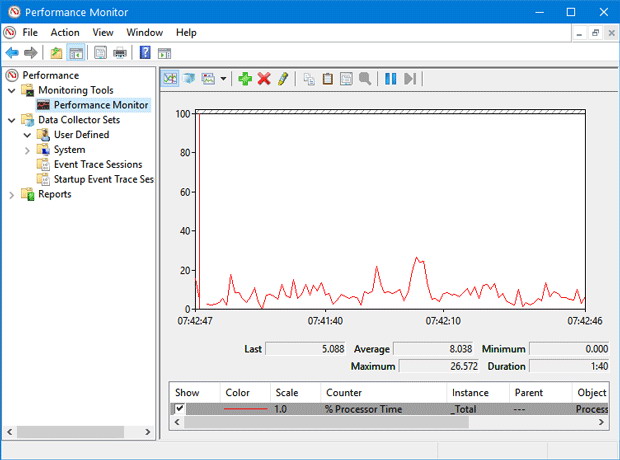Image resolution: width=620 pixels, height=460 pixels.
Task: Add a counter with the green plus
Action: click(245, 79)
